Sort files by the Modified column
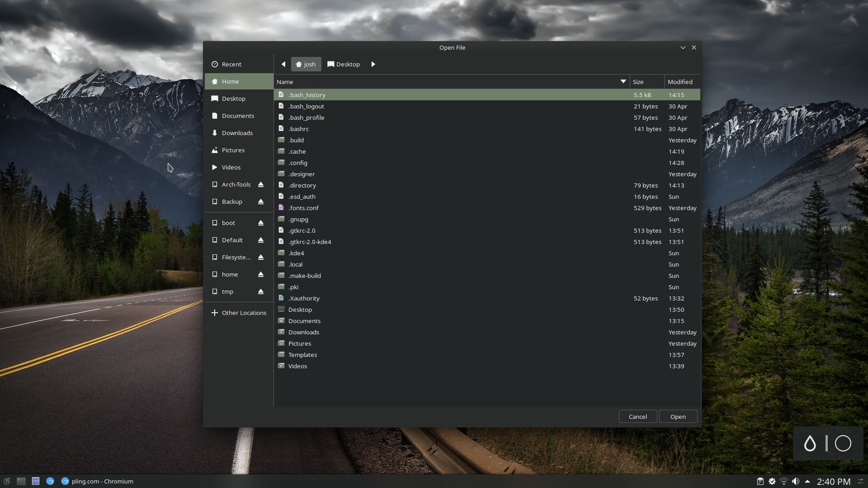Screen dimensions: 868x488 pos(683,82)
